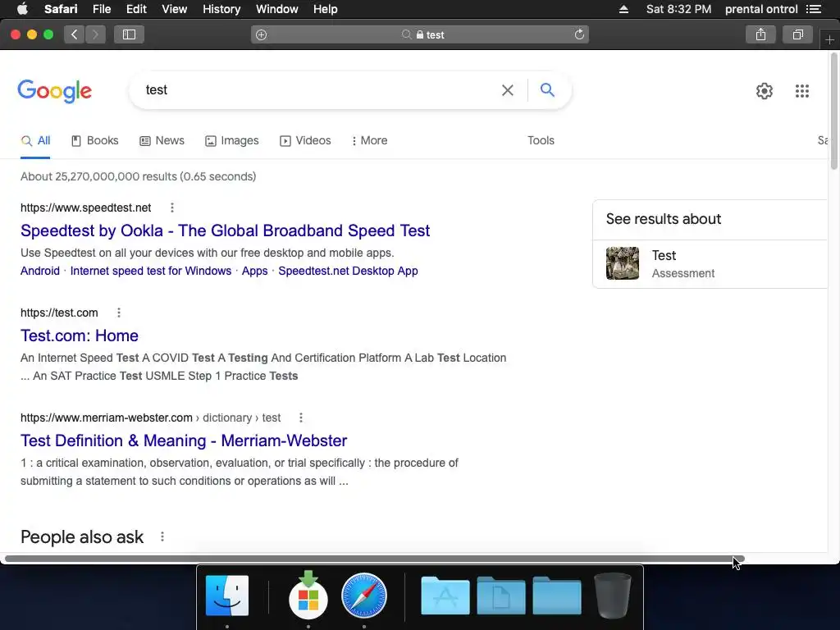Open a new tab with plus button

click(x=829, y=40)
